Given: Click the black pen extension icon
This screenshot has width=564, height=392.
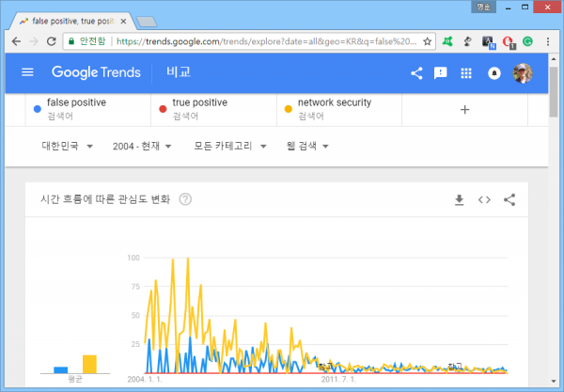Looking at the screenshot, I should click(467, 41).
